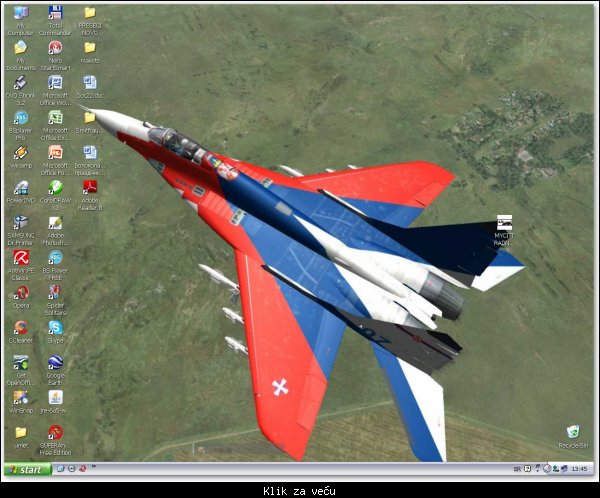Select the SAMSUNG Dr.Printer shortcut
This screenshot has height=498, width=600.
[21, 230]
